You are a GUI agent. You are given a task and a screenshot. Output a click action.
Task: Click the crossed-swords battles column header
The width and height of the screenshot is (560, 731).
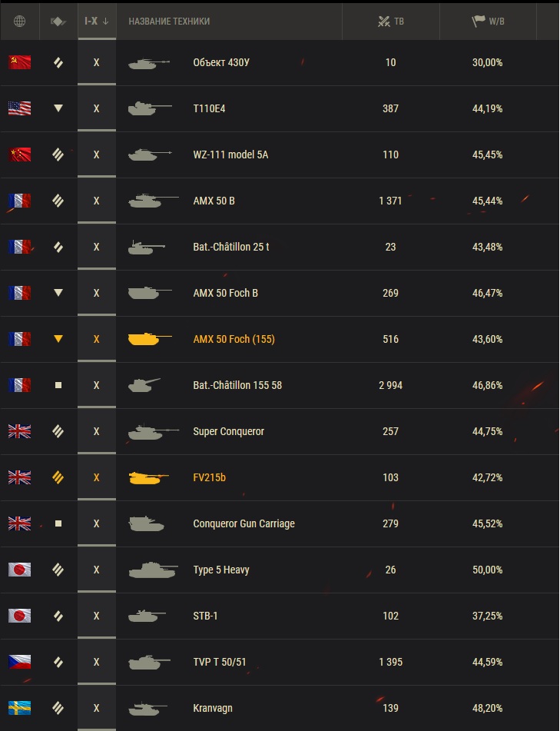(390, 21)
